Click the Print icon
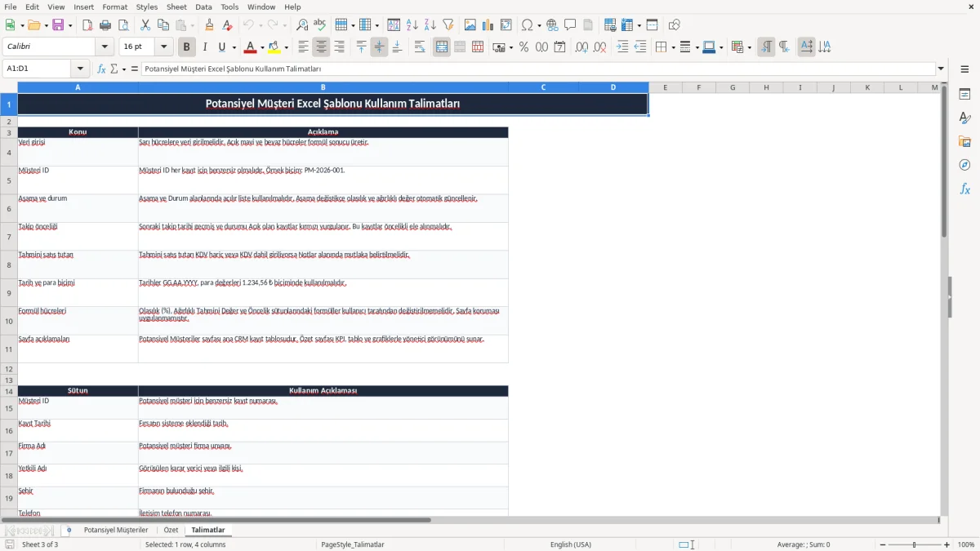This screenshot has height=551, width=980. point(105,25)
